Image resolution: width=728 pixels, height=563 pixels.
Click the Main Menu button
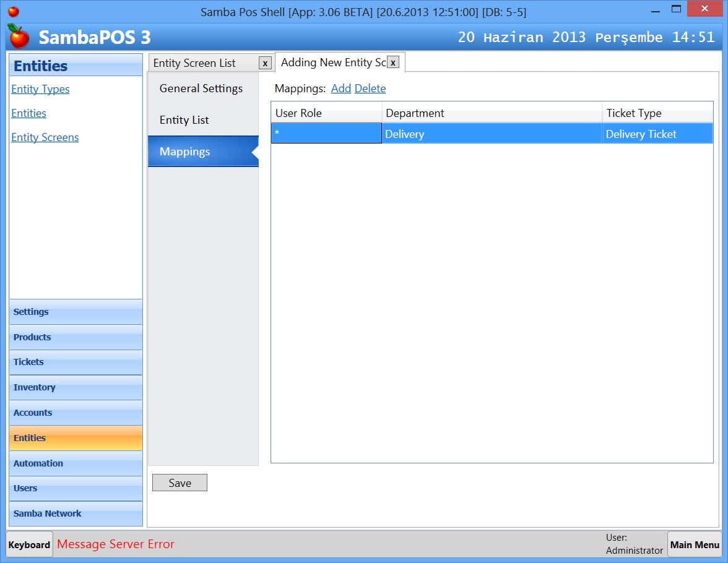tap(695, 544)
